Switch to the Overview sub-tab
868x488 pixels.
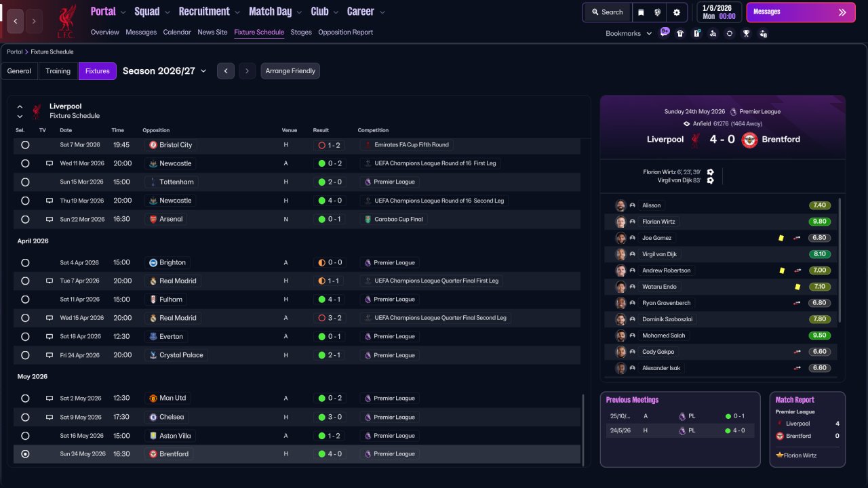point(104,32)
